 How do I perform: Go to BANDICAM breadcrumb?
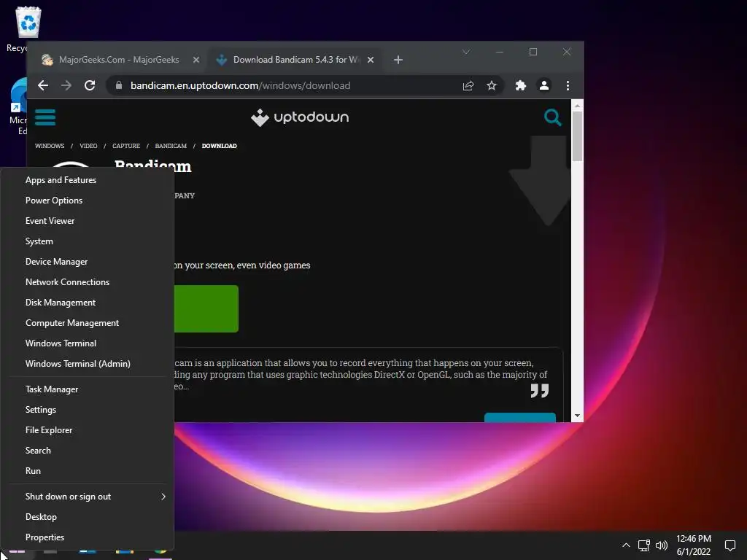pyautogui.click(x=171, y=146)
